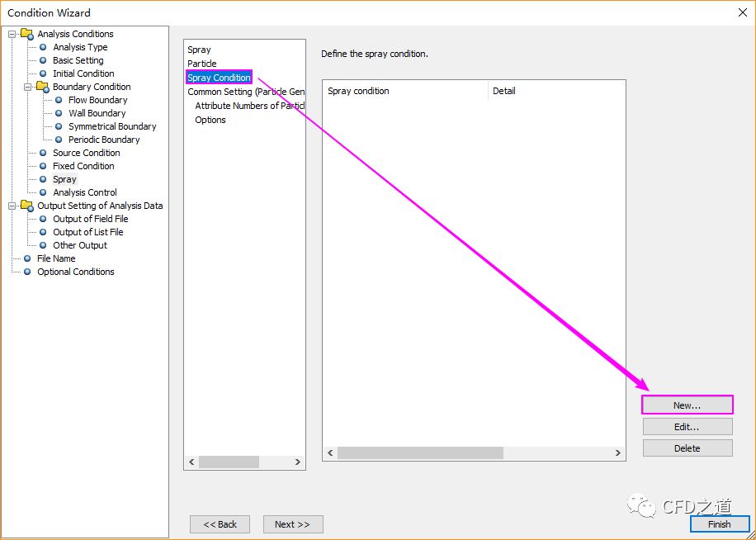Screen dimensions: 756x540
Task: Go to previous page with << Back
Action: coord(220,524)
